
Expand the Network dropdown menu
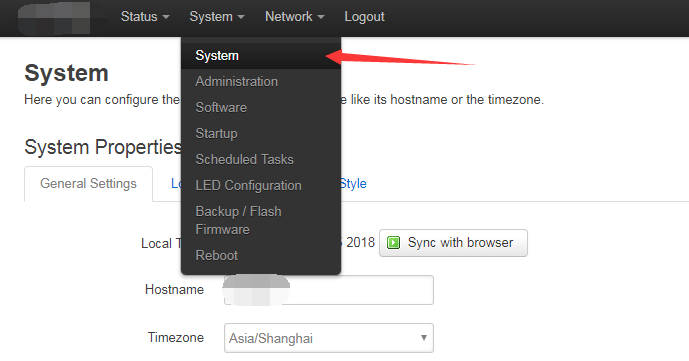(294, 17)
